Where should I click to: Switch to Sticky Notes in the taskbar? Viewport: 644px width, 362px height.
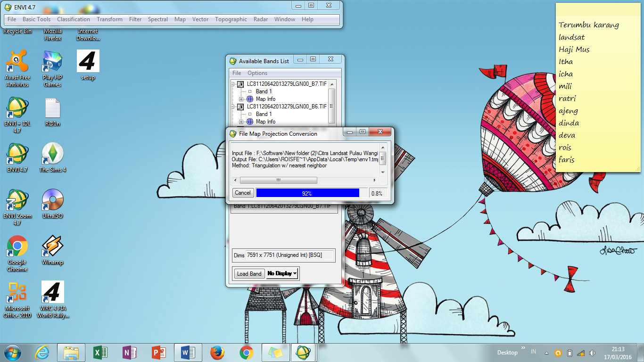pyautogui.click(x=275, y=353)
